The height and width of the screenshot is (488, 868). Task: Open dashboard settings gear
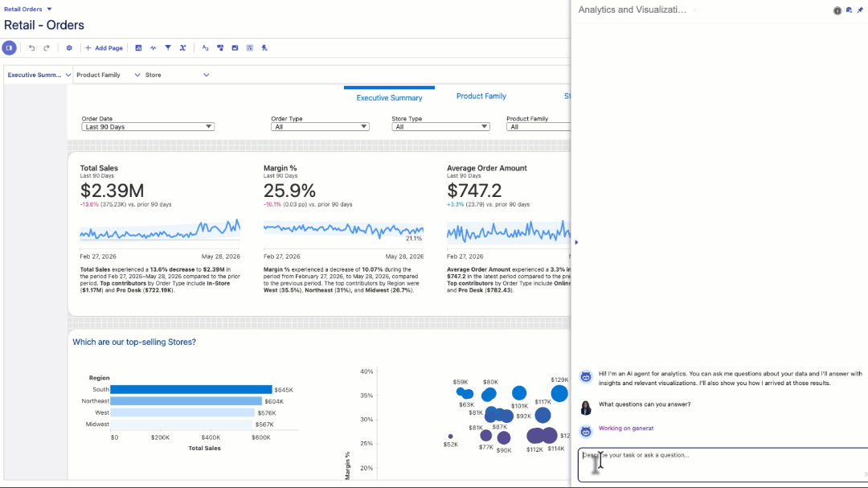pos(69,48)
